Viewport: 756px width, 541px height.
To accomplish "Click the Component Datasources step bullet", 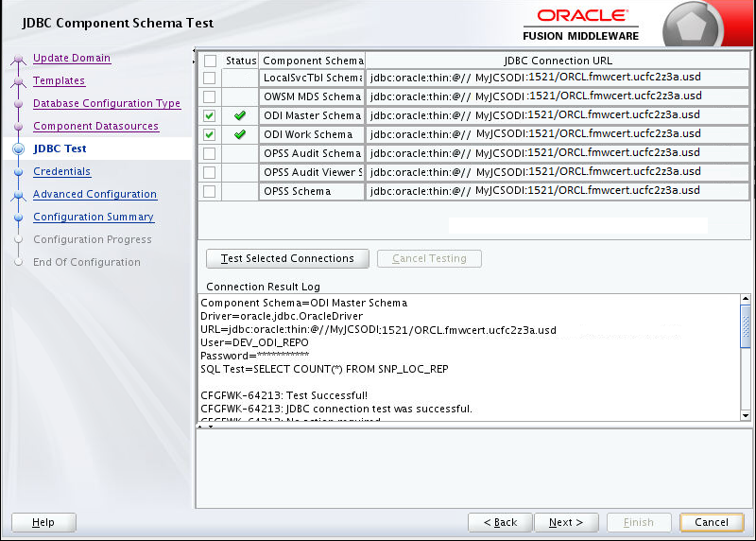I will pos(18,127).
